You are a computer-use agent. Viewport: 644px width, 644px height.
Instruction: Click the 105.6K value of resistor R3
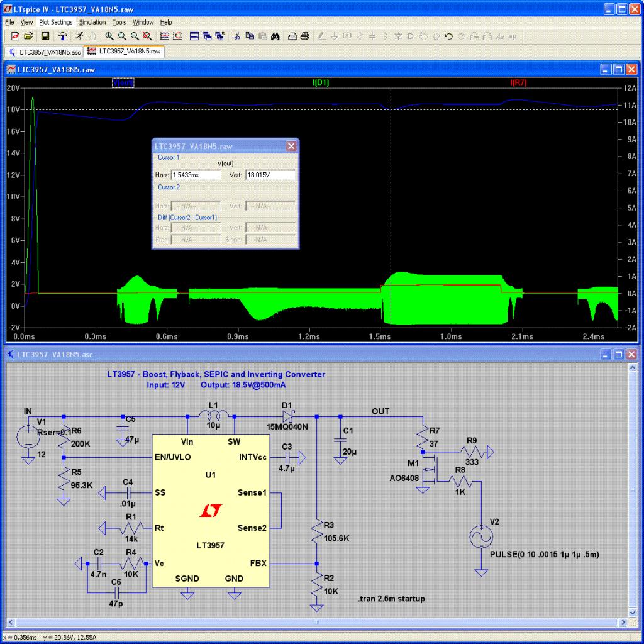pos(336,538)
